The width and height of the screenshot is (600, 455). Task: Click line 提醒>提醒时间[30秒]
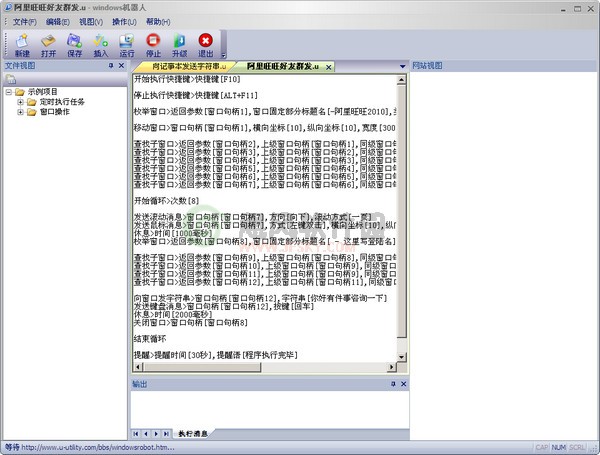coord(215,355)
